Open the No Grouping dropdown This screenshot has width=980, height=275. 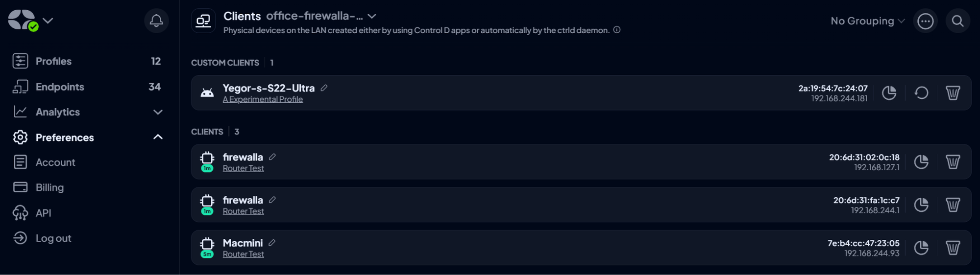[x=867, y=21]
